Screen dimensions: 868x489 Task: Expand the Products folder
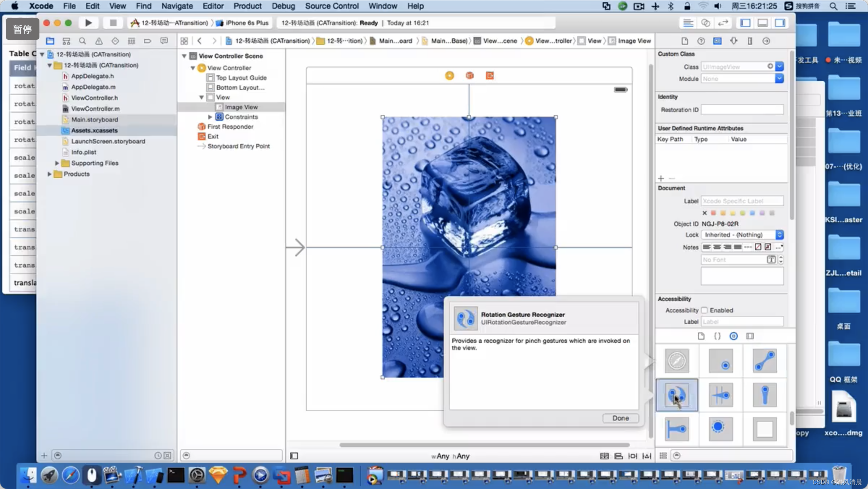coord(49,174)
